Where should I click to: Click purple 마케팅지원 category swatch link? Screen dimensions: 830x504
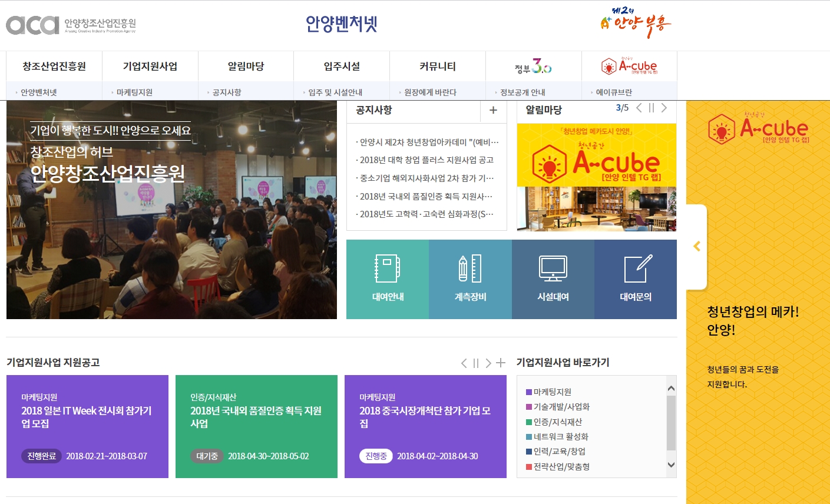(529, 392)
